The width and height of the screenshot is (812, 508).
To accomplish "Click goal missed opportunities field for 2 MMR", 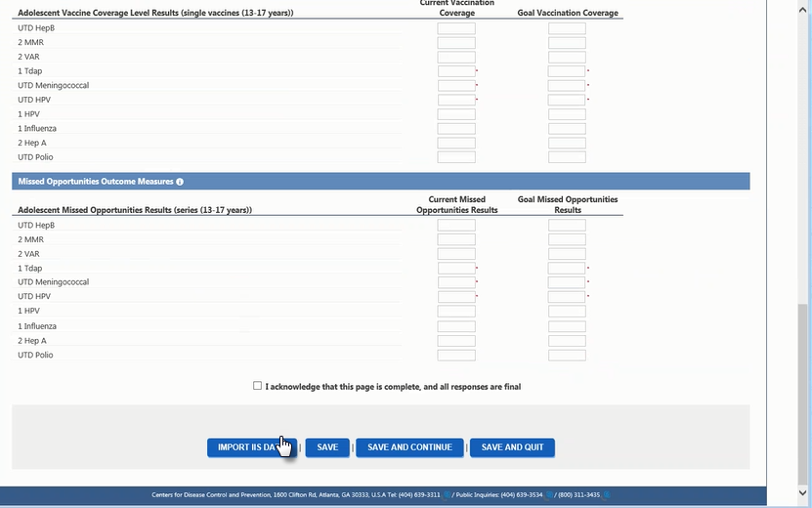I will coord(567,239).
